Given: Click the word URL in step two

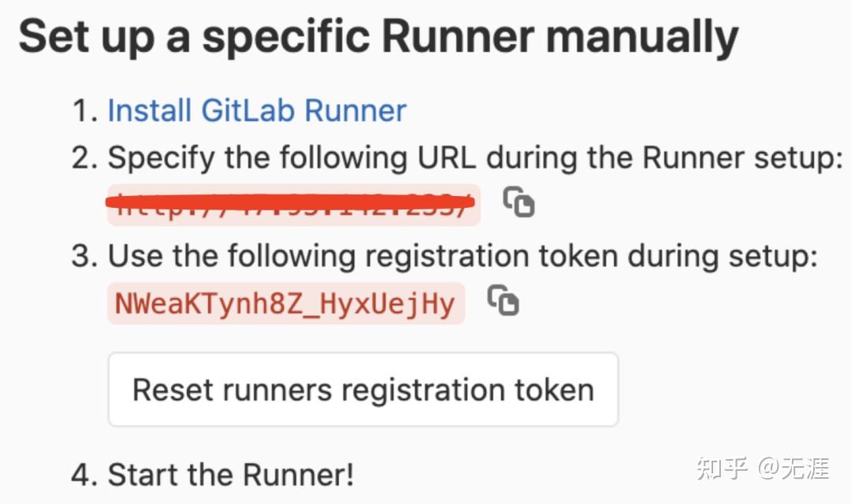Looking at the screenshot, I should click(447, 158).
